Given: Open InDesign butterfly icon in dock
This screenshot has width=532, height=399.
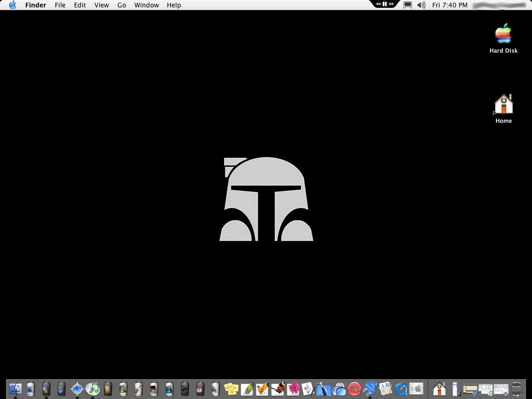Looking at the screenshot, I should coord(278,389).
